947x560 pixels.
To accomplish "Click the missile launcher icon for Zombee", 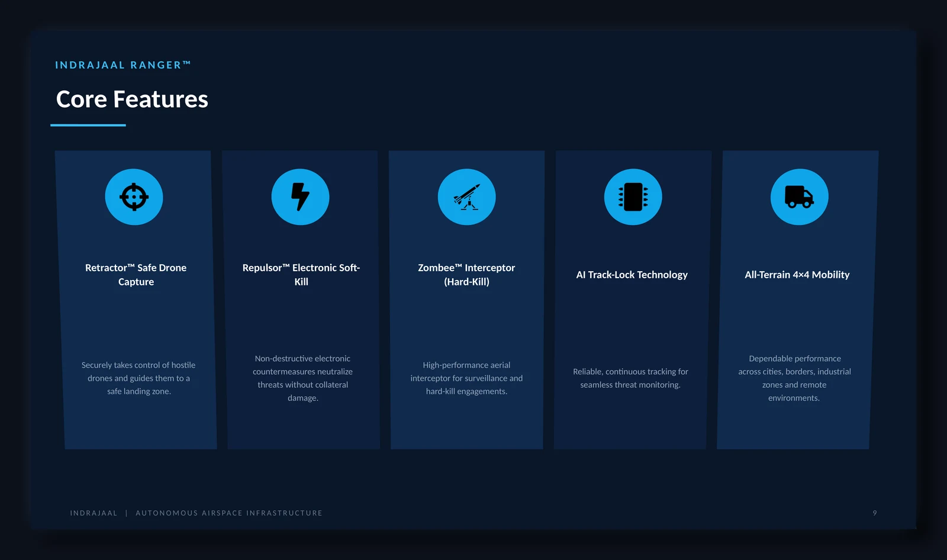I will pyautogui.click(x=466, y=197).
